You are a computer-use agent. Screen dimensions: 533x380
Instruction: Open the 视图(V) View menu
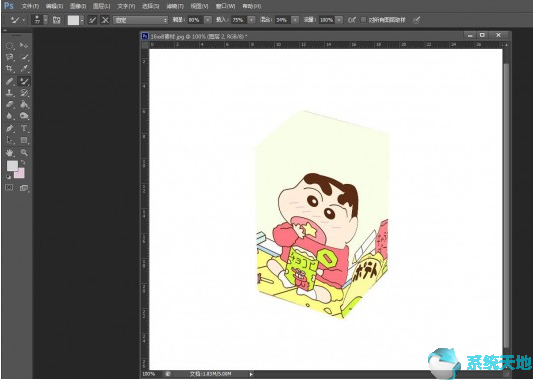pos(200,6)
